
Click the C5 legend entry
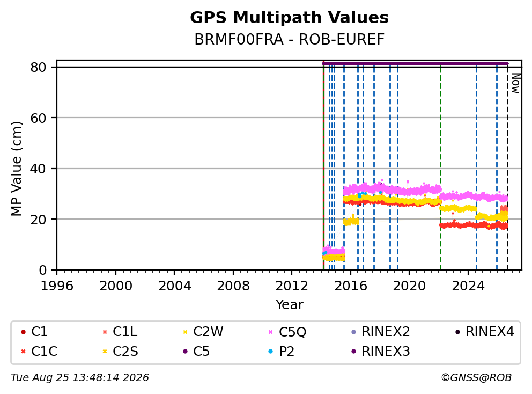pos(196,352)
